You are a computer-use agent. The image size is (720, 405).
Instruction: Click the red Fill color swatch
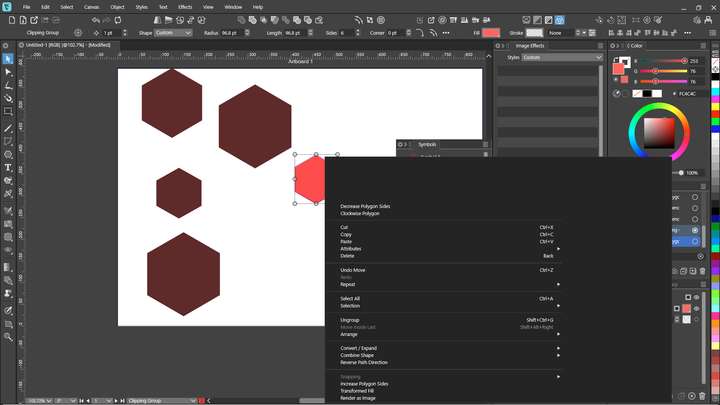click(x=491, y=33)
